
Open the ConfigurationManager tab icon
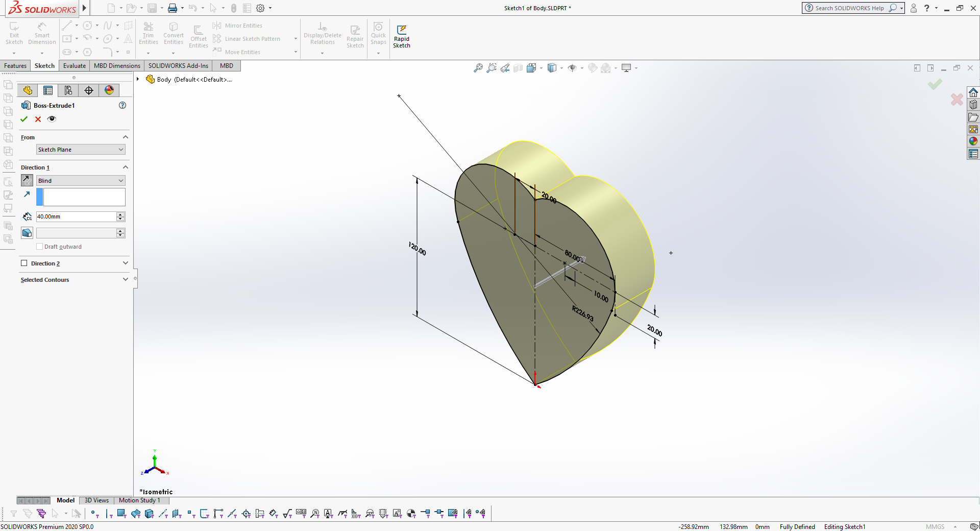pos(68,90)
